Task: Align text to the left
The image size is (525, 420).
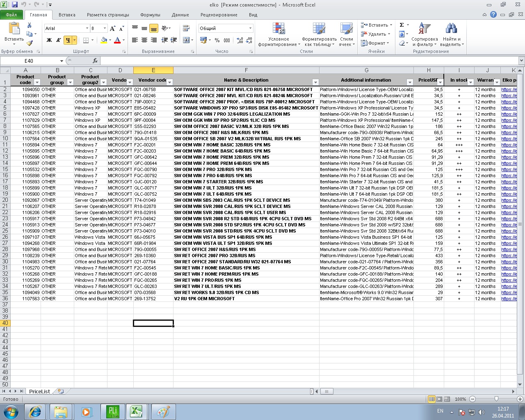Action: [x=135, y=40]
